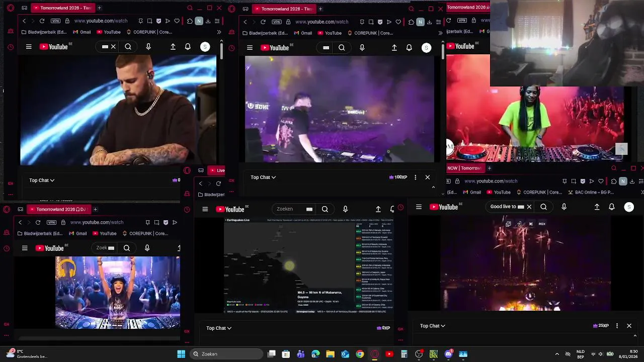The image size is (644, 362).
Task: Open COREPUNK bookmark in top-middle window
Action: pyautogui.click(x=370, y=33)
